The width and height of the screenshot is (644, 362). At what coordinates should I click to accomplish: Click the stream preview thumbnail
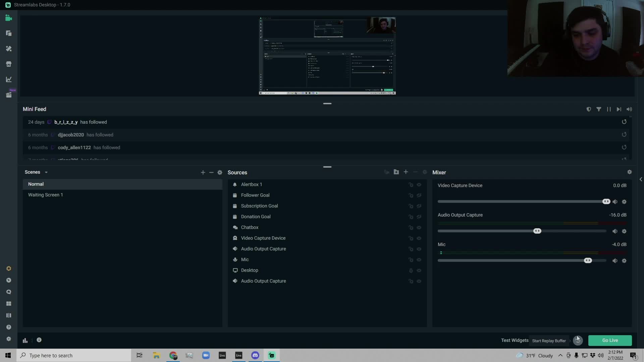click(x=327, y=56)
